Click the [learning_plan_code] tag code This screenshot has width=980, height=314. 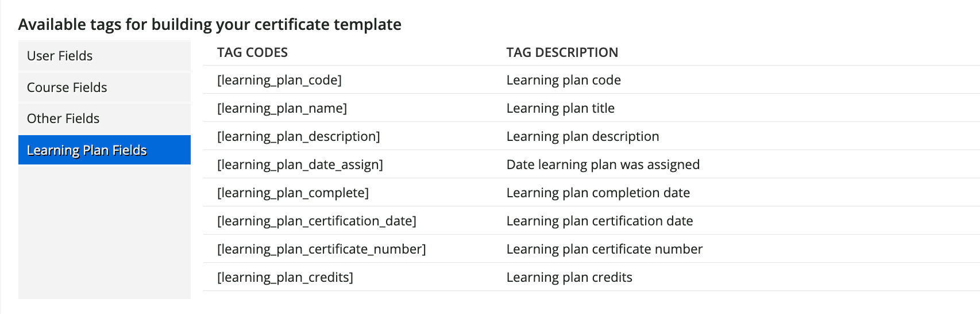(279, 80)
